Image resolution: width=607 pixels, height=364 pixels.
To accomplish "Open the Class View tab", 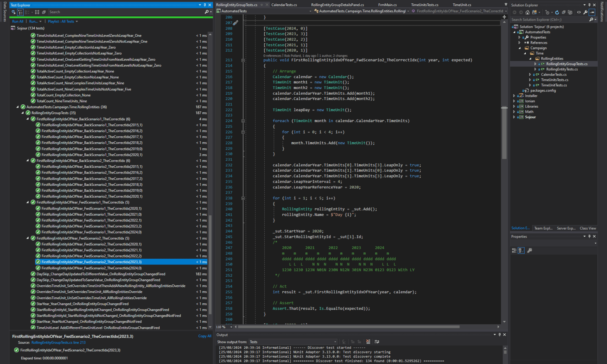I will click(588, 228).
